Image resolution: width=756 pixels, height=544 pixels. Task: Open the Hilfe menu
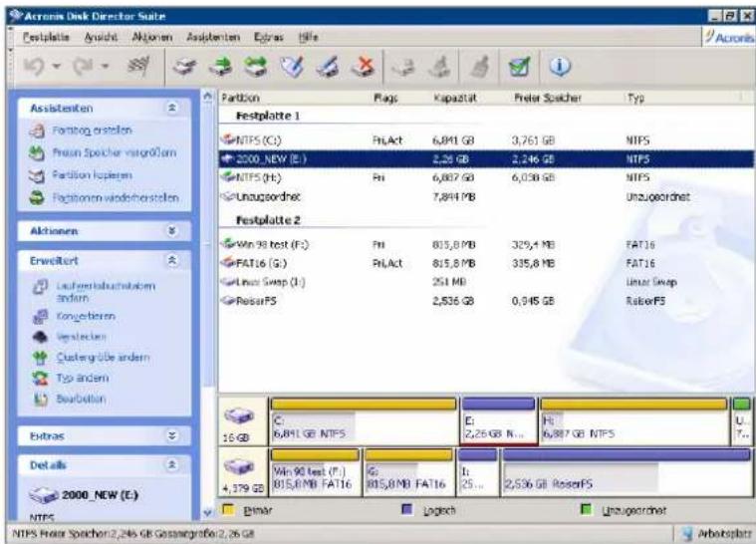[308, 37]
